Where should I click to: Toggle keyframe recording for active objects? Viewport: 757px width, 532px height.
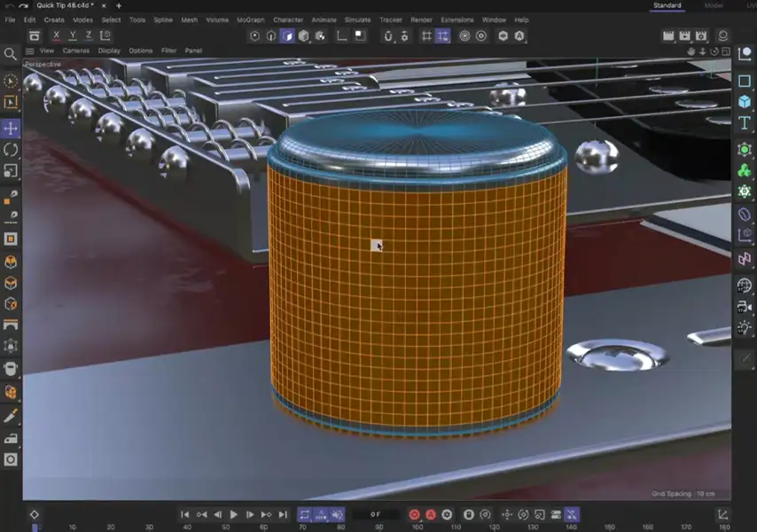point(413,514)
